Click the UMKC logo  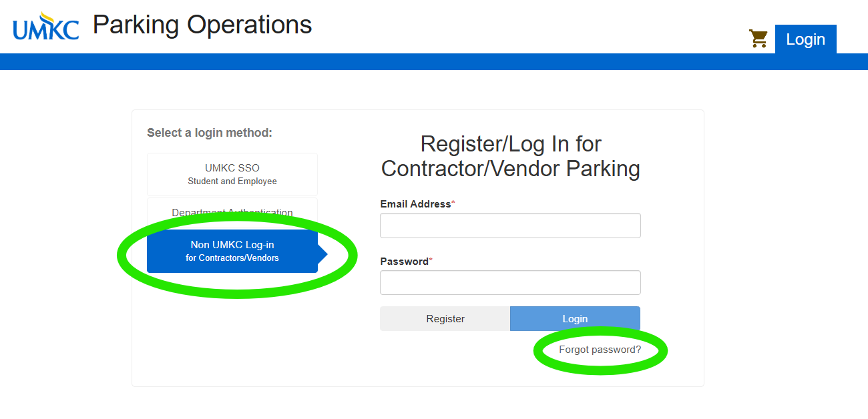(45, 27)
